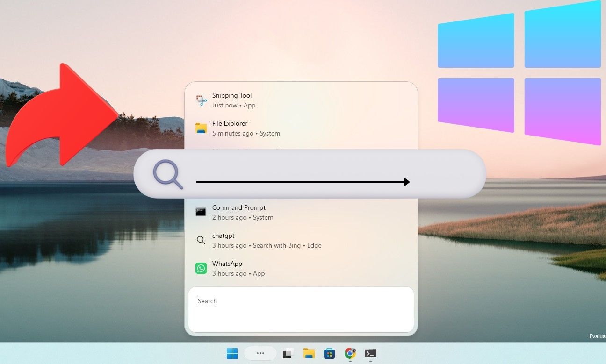Screen dimensions: 606x364
Task: Open the Windows Start menu
Action: [232, 353]
